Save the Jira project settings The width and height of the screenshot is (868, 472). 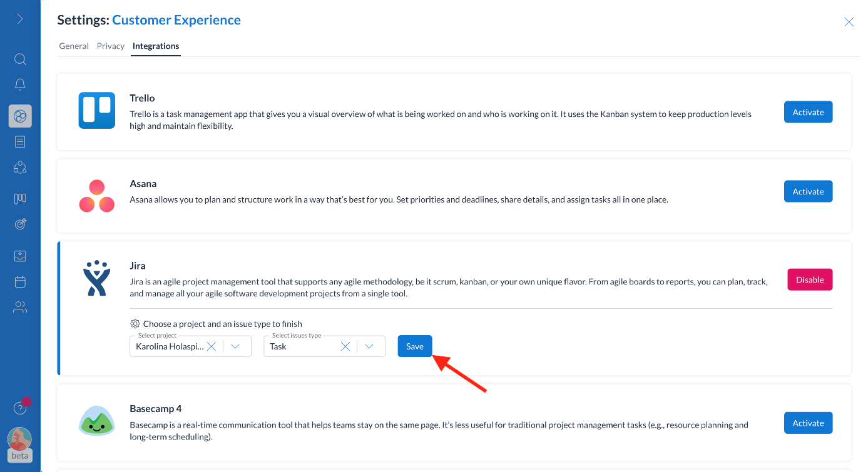click(x=415, y=346)
